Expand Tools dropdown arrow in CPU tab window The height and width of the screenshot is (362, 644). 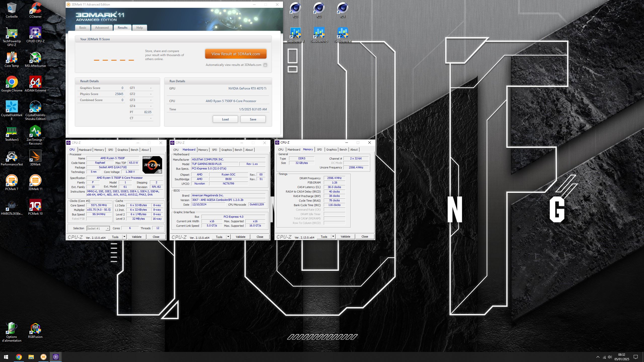pyautogui.click(x=124, y=237)
